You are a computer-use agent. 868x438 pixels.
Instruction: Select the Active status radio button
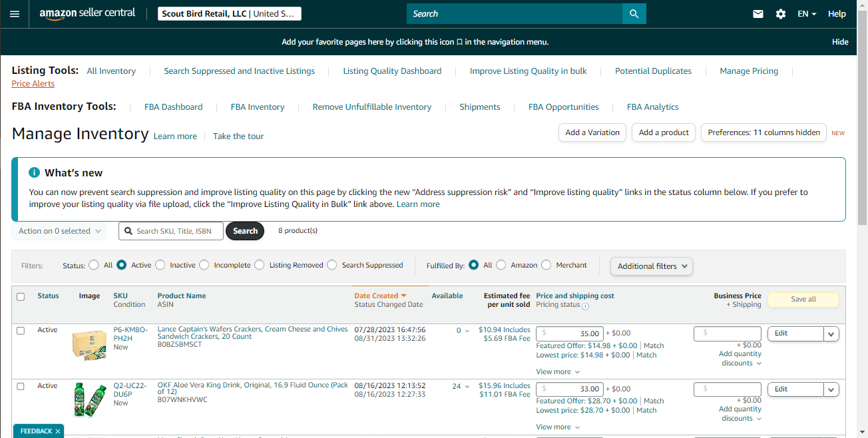click(x=122, y=265)
